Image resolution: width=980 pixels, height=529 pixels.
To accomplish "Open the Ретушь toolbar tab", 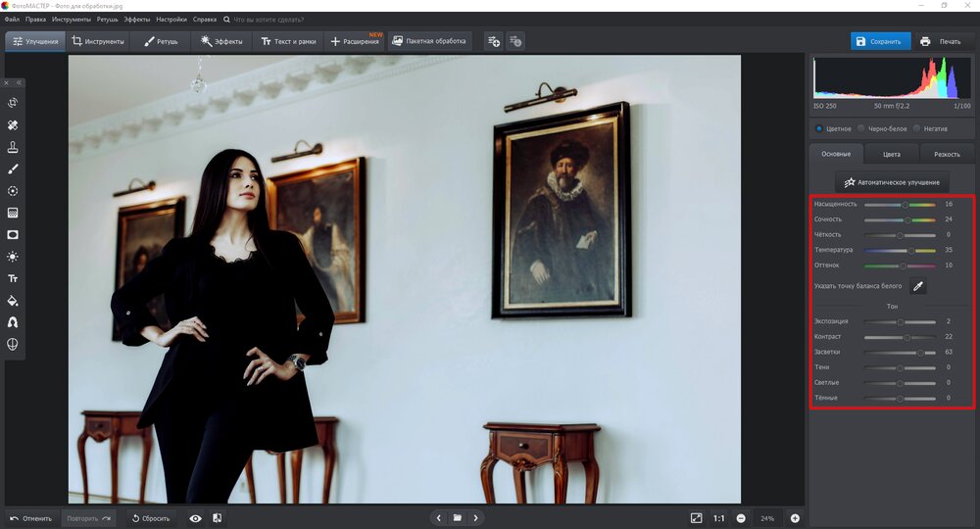I will point(161,41).
